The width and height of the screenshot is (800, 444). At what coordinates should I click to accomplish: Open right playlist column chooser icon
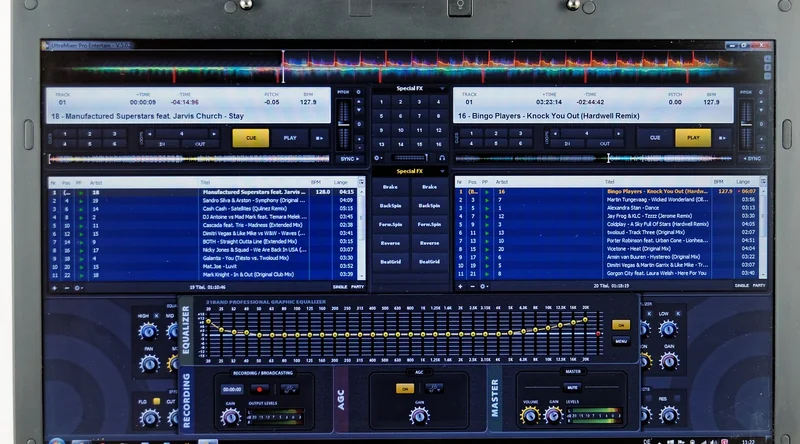[x=763, y=182]
